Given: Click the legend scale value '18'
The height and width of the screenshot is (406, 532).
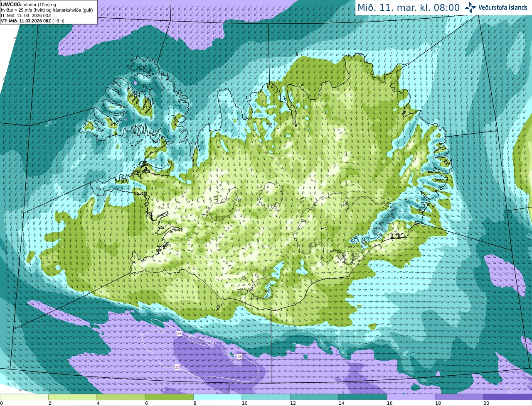Looking at the screenshot, I should click(438, 403).
